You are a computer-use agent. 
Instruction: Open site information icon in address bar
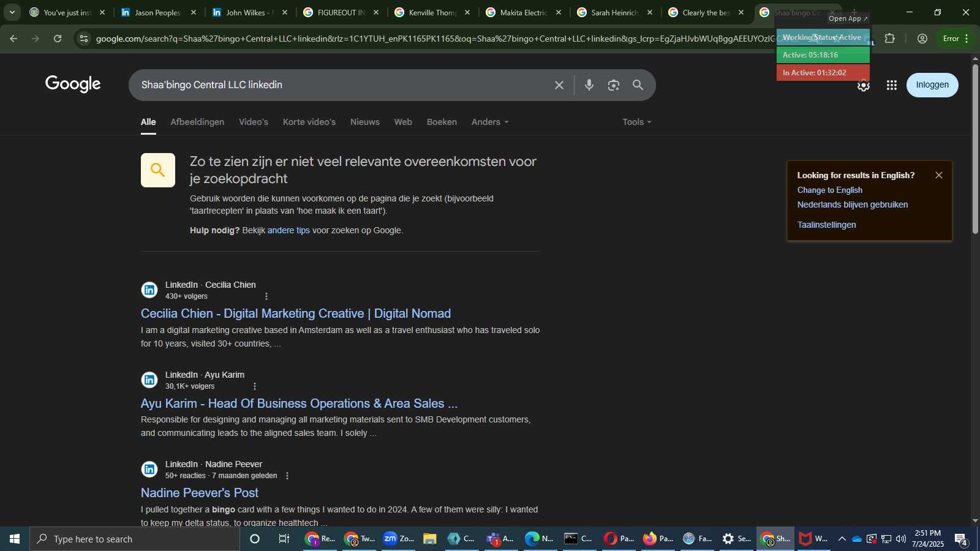pyautogui.click(x=84, y=39)
